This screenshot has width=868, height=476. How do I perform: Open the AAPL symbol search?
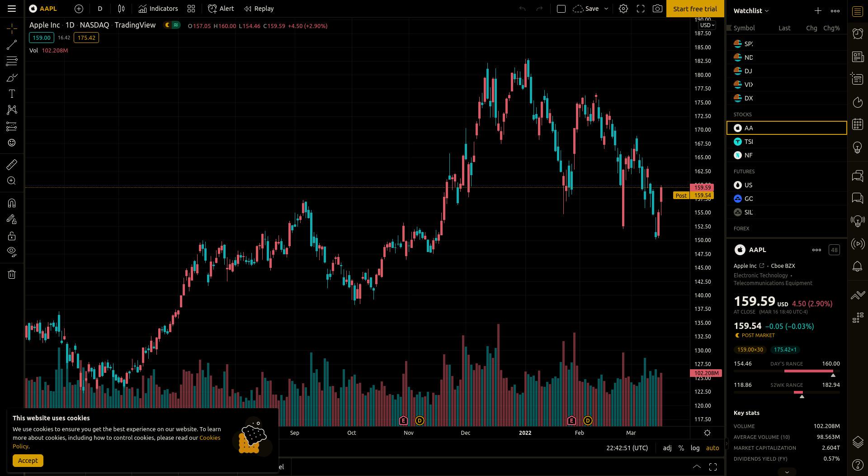pos(43,9)
